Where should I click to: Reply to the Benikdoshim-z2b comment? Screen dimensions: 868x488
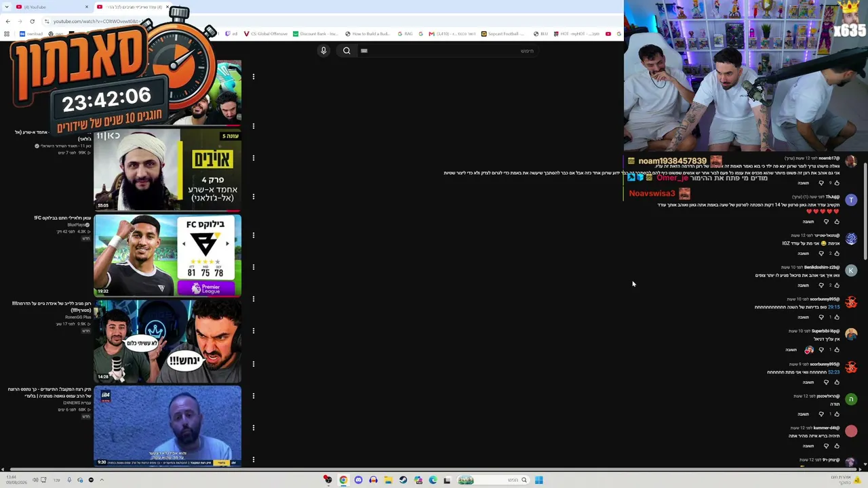coord(804,285)
